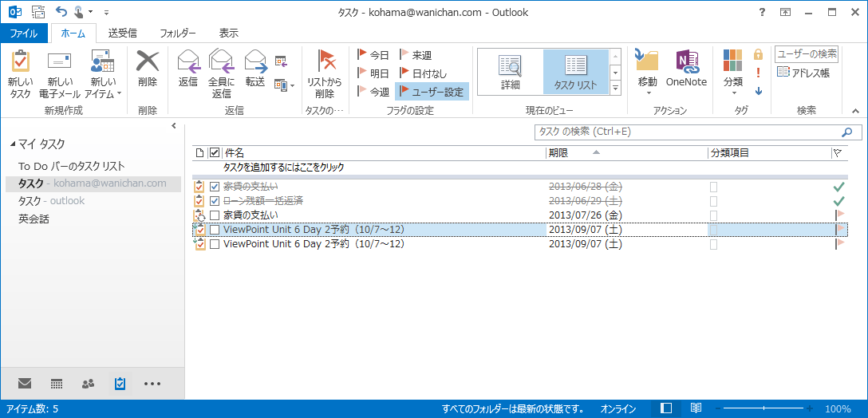Sort by 期限 column header
The width and height of the screenshot is (868, 418).
coord(626,153)
